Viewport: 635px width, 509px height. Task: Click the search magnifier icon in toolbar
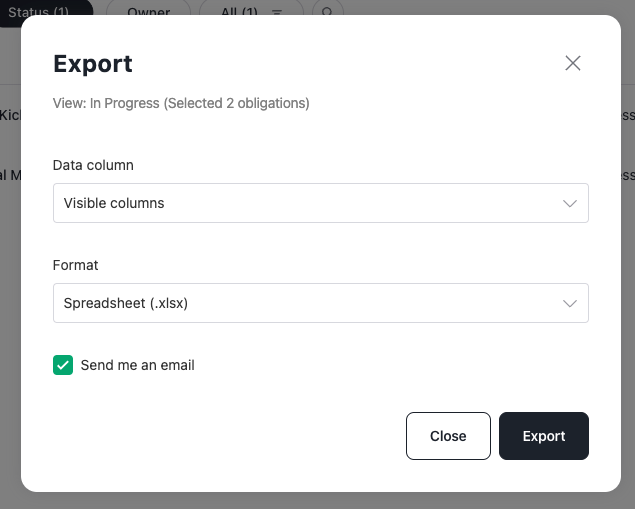click(x=327, y=11)
